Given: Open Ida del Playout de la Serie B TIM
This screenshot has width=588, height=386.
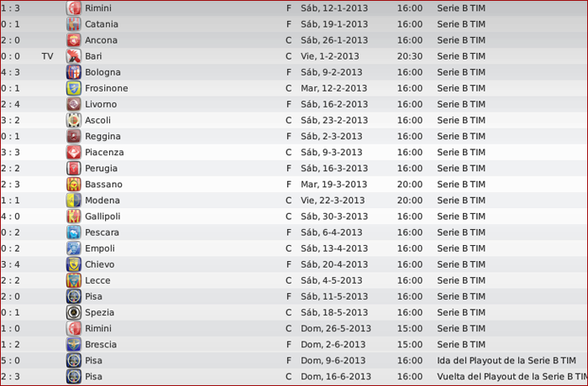Looking at the screenshot, I should (507, 361).
